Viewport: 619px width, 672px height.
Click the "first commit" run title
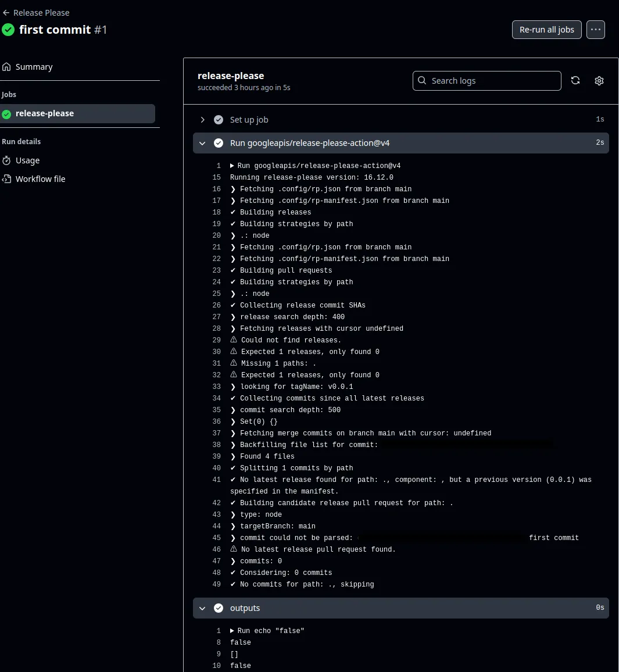coord(55,30)
